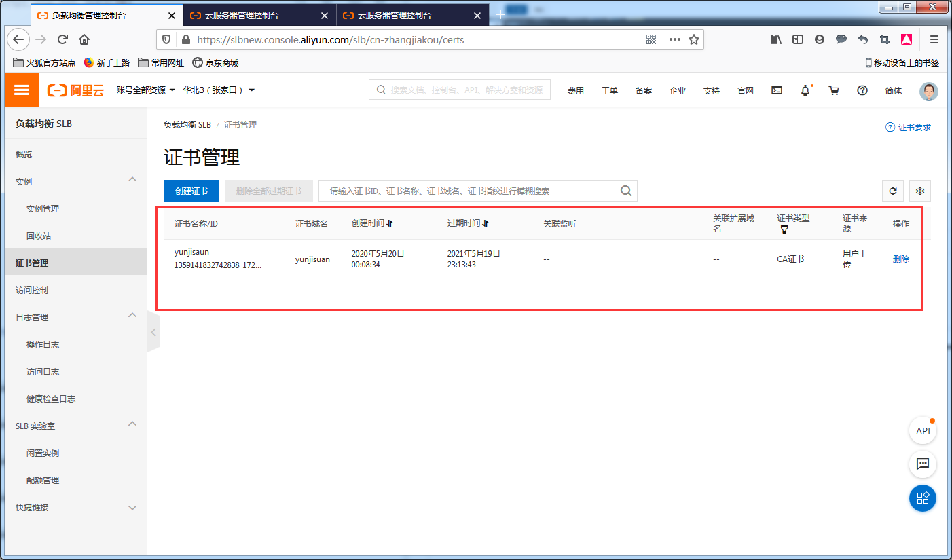952x560 pixels.
Task: Click the help question mark icon
Action: [x=862, y=89]
